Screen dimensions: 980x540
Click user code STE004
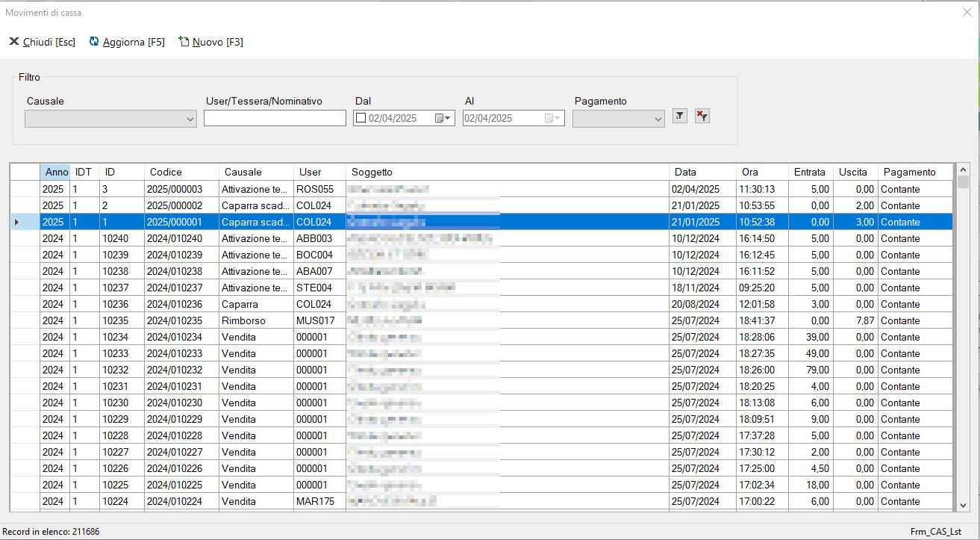click(319, 288)
